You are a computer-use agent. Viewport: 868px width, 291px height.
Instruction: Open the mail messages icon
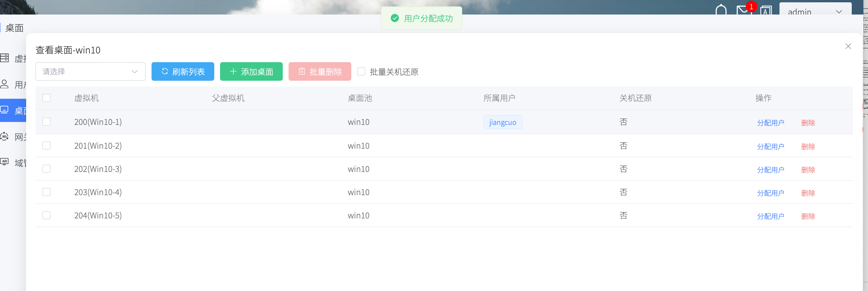(742, 10)
